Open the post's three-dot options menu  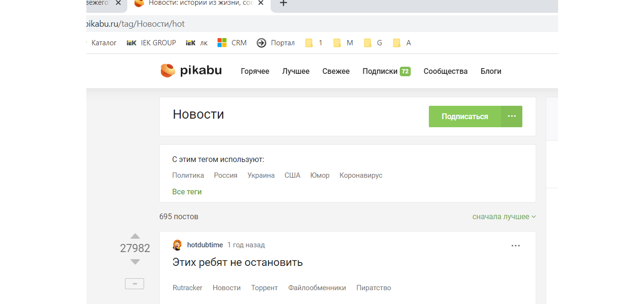(515, 245)
